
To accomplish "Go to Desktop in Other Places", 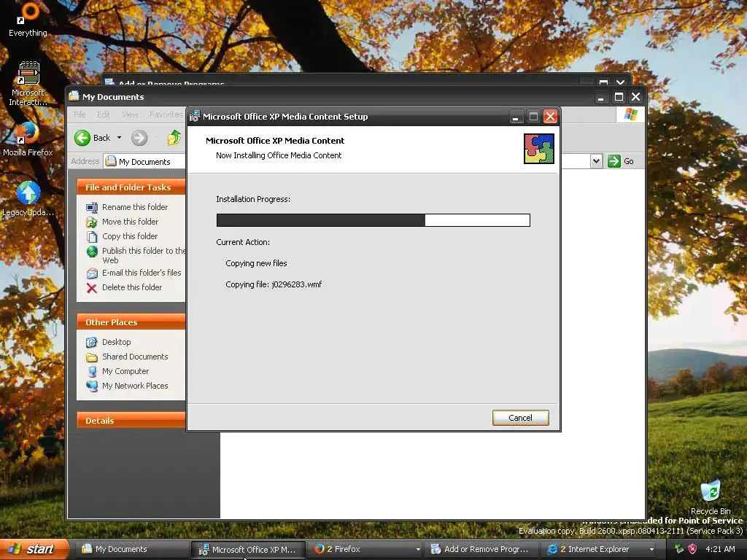I will tap(116, 342).
